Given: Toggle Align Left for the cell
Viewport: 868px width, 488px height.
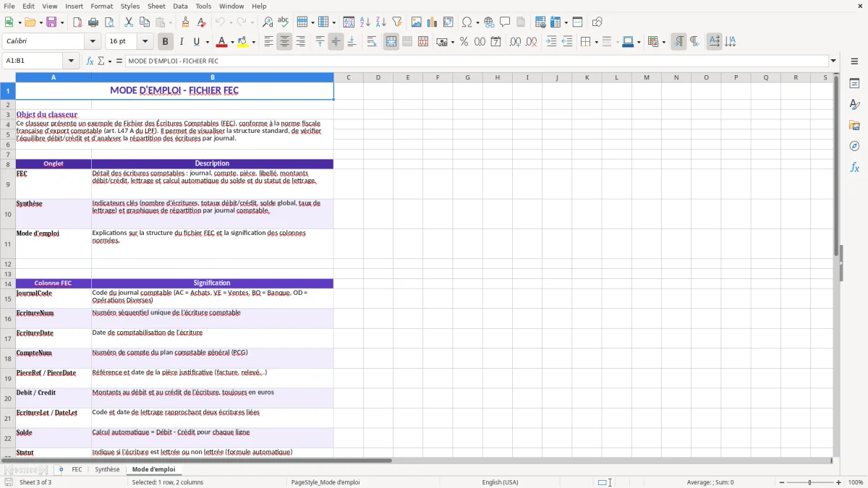Looking at the screenshot, I should 268,42.
